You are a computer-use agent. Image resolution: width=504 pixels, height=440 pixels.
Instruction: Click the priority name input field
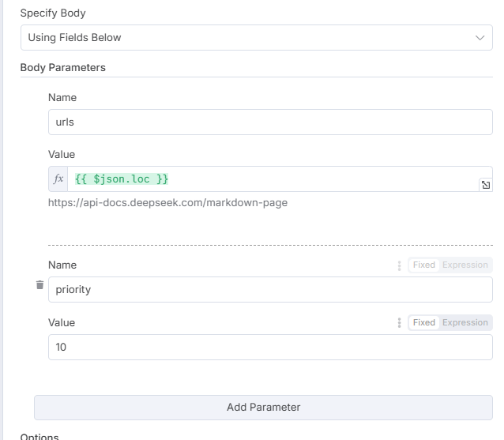(269, 289)
